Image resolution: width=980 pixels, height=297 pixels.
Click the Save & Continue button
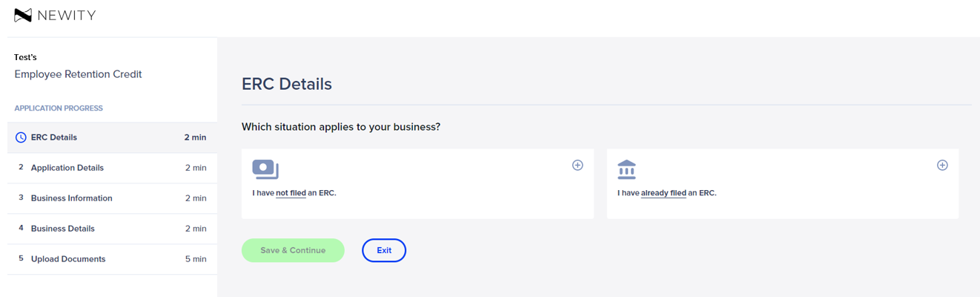293,250
